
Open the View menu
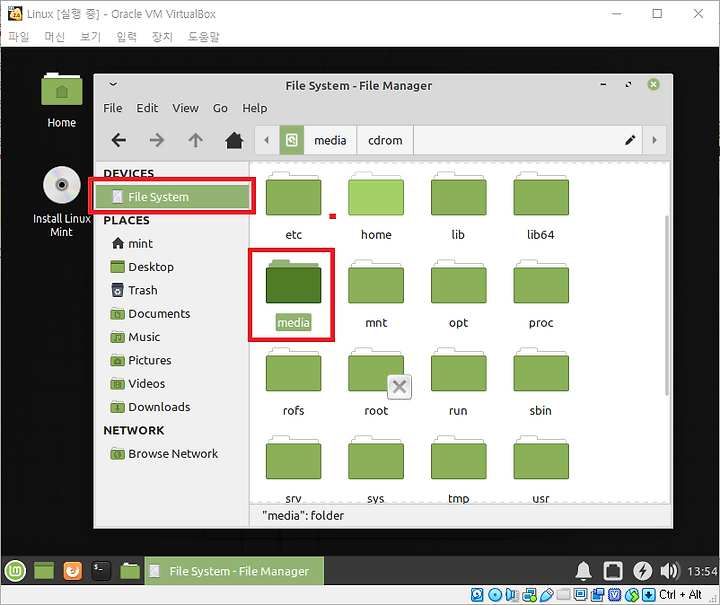186,108
